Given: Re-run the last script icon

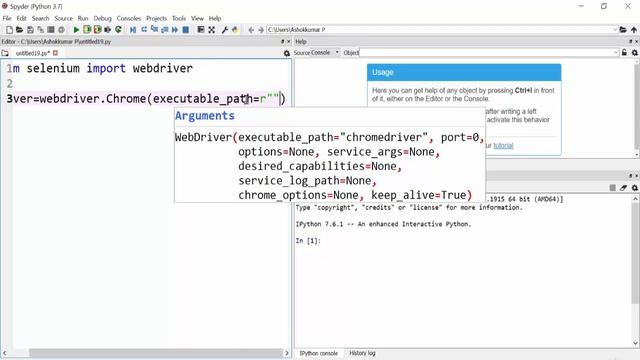Looking at the screenshot, I should point(118,30).
